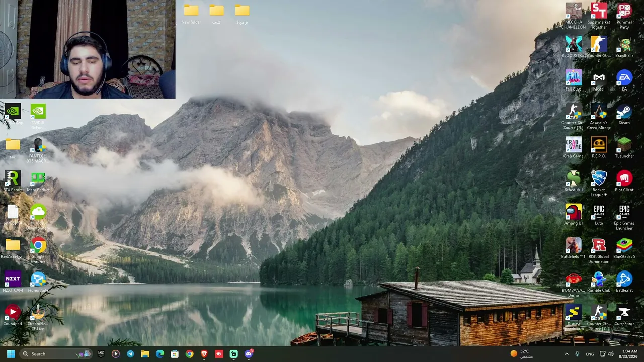Image resolution: width=644 pixels, height=362 pixels.
Task: Toggle the microphone tray icon
Action: (577, 354)
